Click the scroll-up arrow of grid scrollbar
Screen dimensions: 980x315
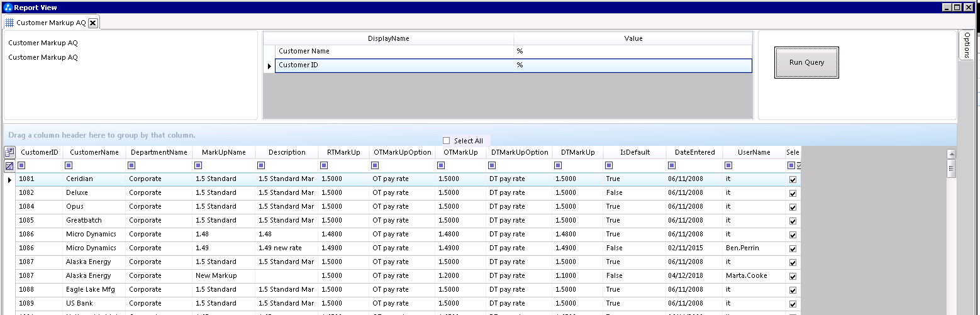click(951, 153)
